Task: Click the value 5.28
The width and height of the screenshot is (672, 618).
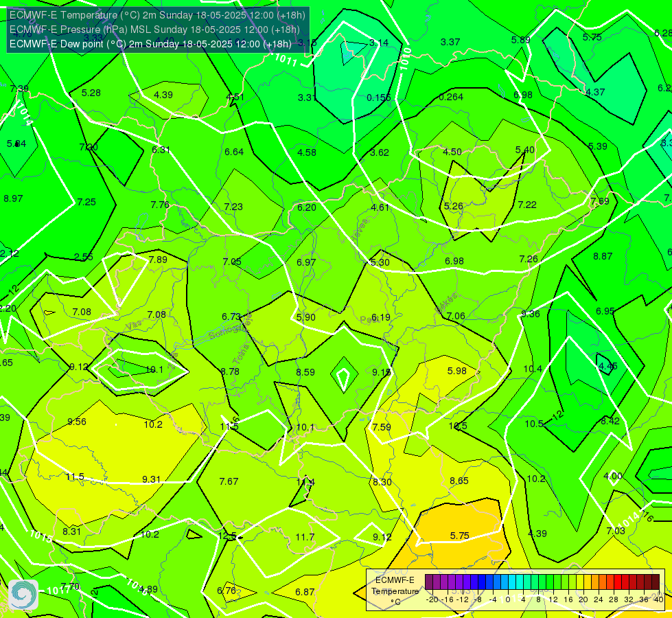Action: pos(91,93)
